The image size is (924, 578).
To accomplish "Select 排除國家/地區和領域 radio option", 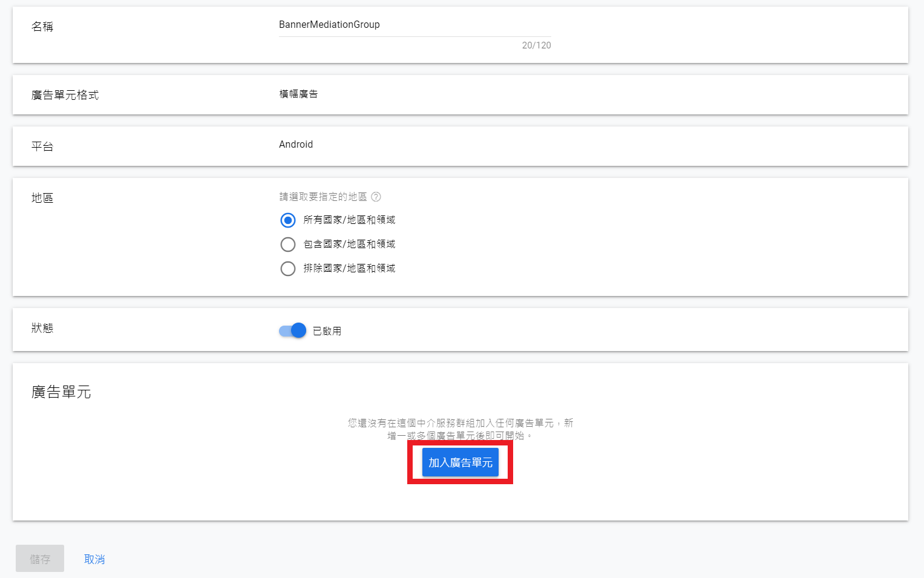I will pos(288,268).
